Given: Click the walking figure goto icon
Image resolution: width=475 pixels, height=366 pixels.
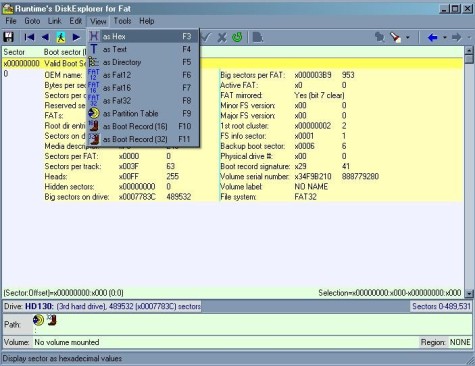Looking at the screenshot, I should click(61, 37).
